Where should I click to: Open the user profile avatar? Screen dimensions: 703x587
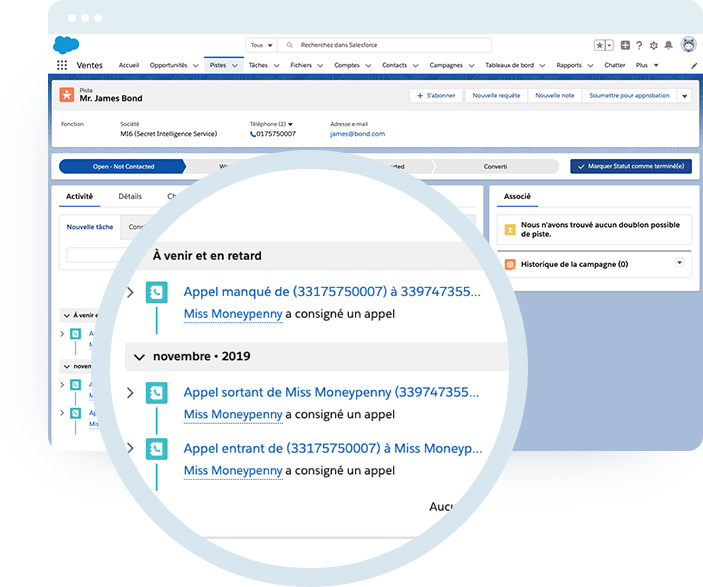point(689,45)
